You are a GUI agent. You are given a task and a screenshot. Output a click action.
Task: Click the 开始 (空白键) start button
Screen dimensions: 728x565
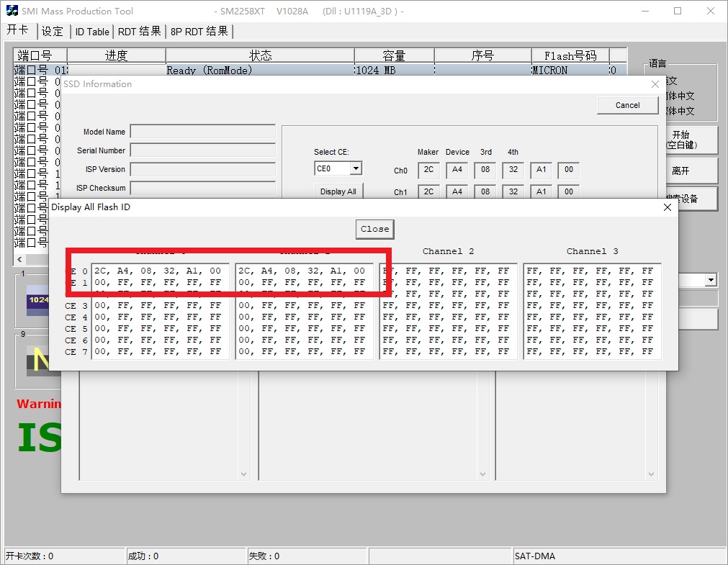point(680,140)
